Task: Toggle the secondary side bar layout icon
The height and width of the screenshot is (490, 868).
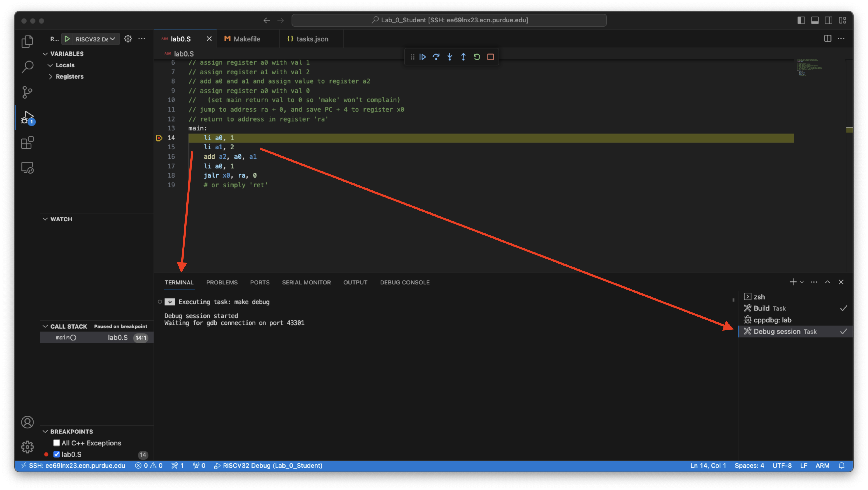Action: coord(828,20)
